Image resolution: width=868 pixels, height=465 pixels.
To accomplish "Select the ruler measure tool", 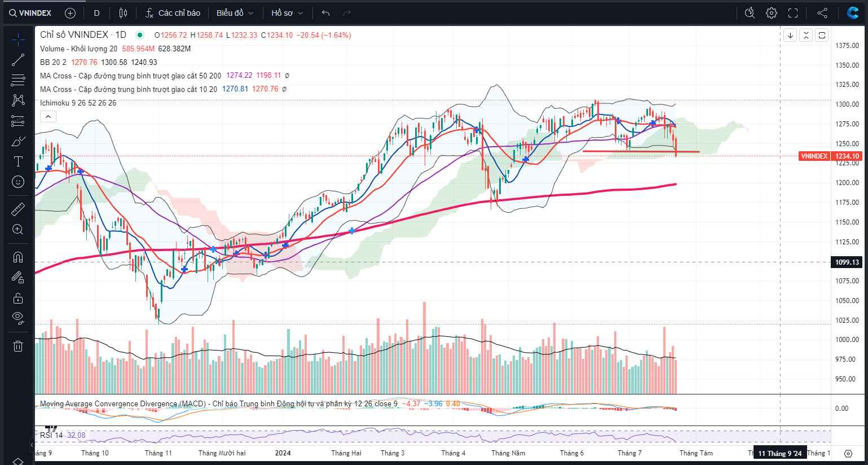I will (x=18, y=209).
